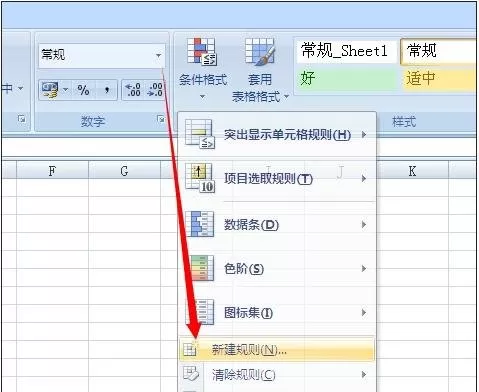Select column K header

click(x=412, y=171)
